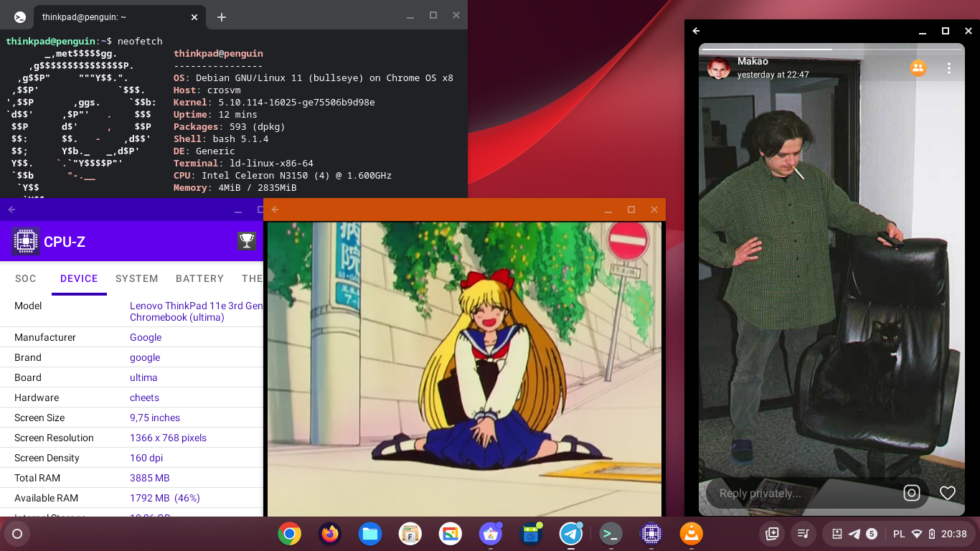
Task: Click the PL keyboard layout indicator
Action: pos(899,534)
